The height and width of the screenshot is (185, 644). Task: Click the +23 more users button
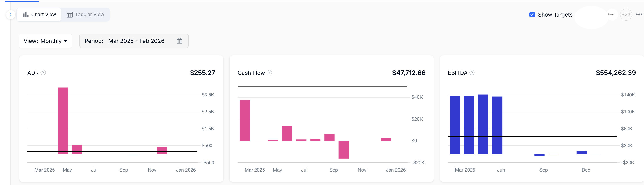click(626, 15)
